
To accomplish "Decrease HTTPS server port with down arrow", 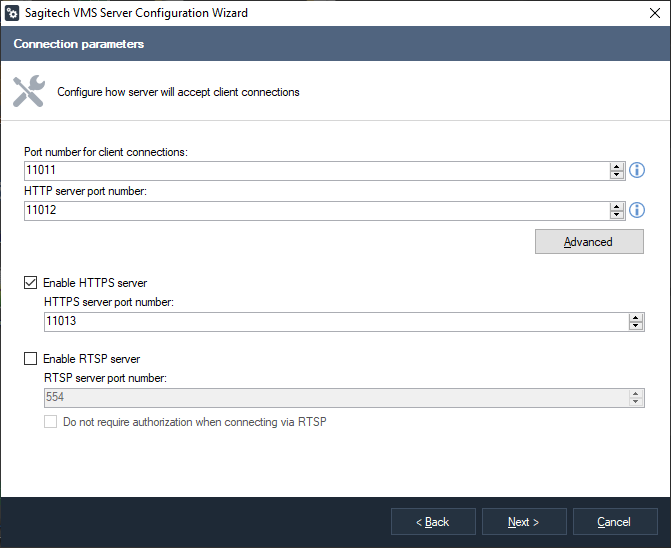I will (636, 326).
